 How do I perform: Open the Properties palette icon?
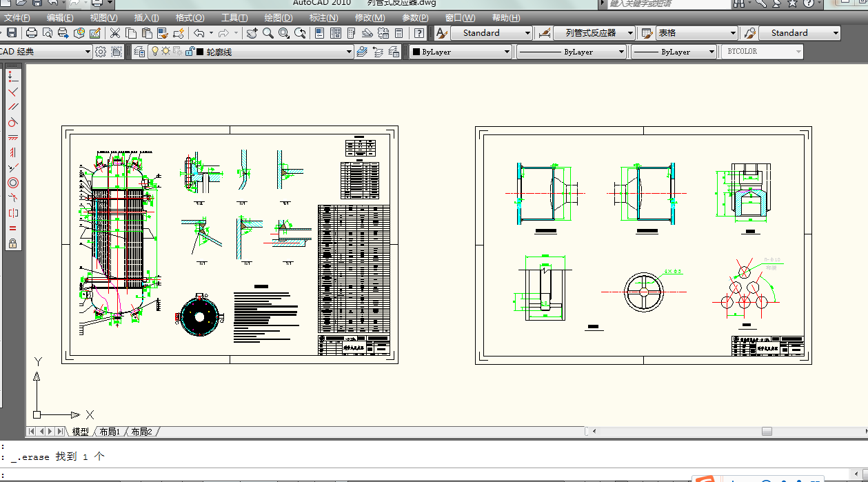(320, 32)
